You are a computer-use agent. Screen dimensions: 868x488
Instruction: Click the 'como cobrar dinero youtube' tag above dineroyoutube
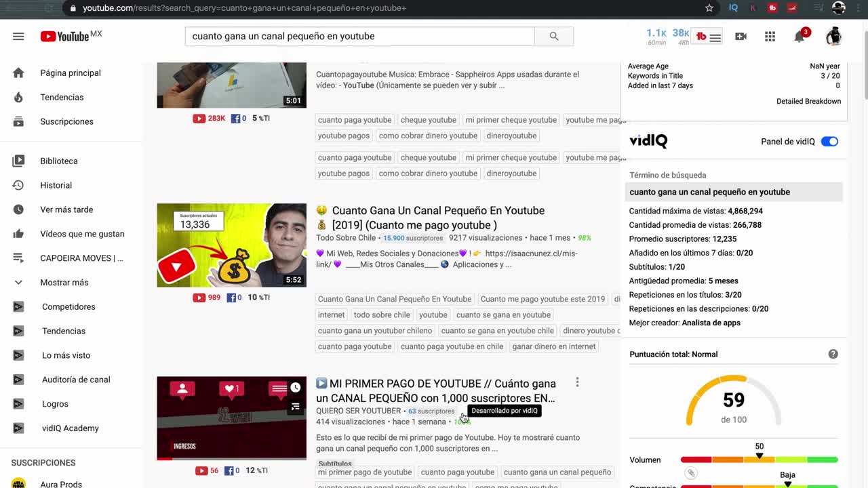(428, 136)
